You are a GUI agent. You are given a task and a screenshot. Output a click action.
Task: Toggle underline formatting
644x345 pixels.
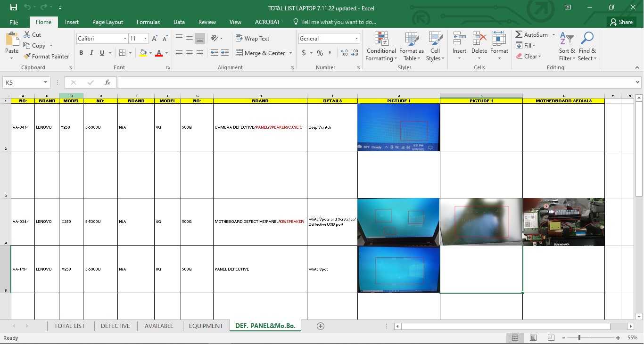coord(102,53)
